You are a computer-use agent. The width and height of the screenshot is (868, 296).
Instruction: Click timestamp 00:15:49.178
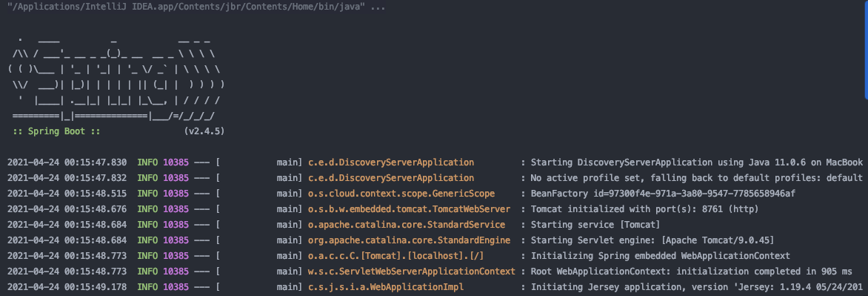tap(96, 287)
